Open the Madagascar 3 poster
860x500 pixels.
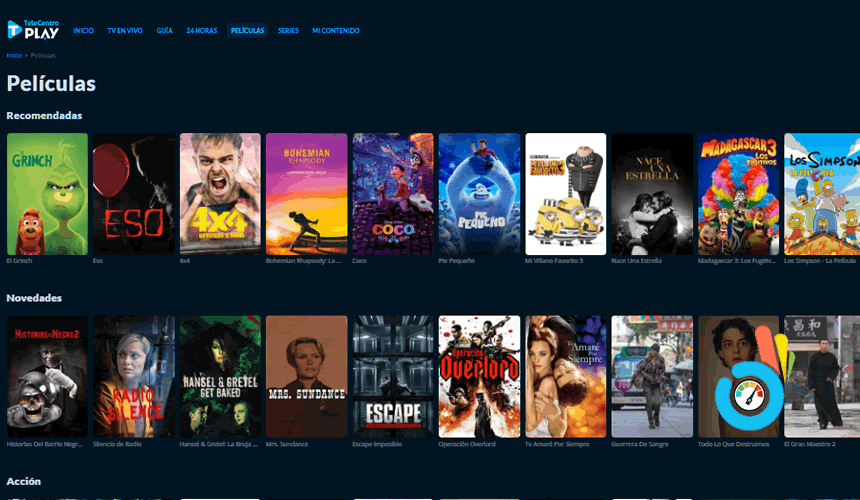click(738, 194)
